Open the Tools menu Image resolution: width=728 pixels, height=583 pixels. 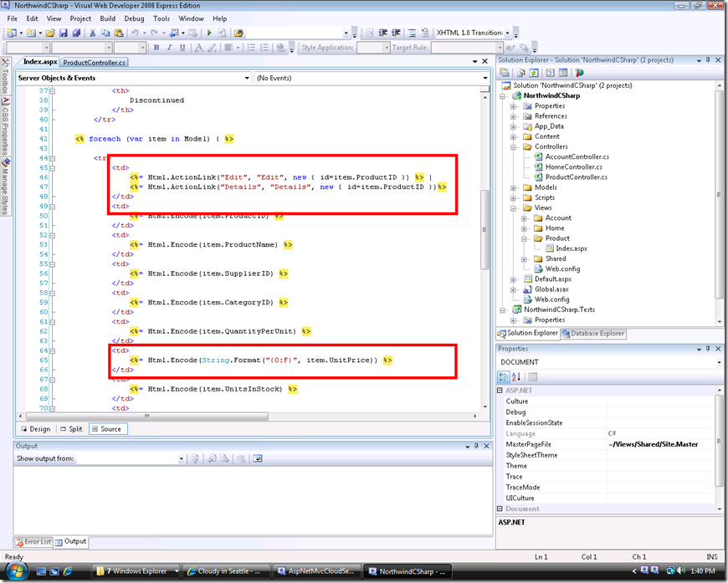tap(161, 18)
